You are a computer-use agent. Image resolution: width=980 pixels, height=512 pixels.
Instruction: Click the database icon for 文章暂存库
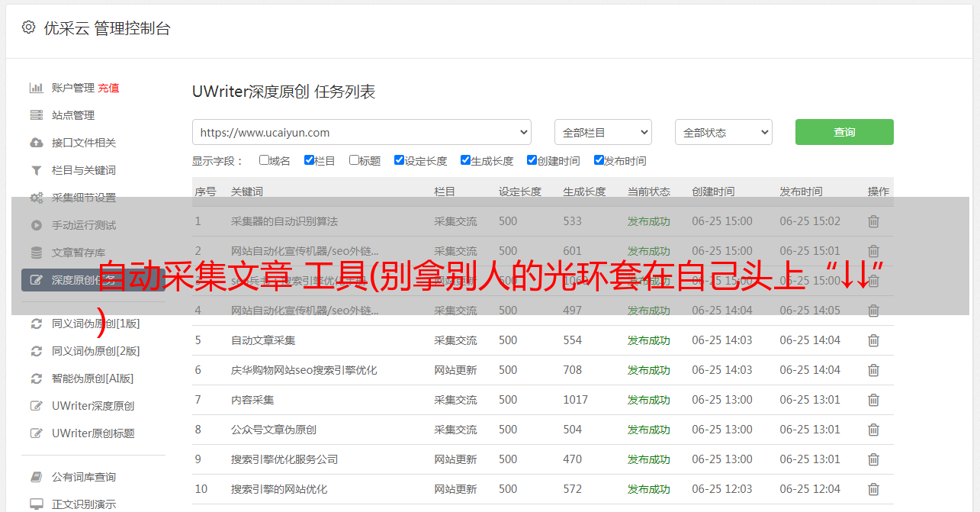[x=36, y=253]
